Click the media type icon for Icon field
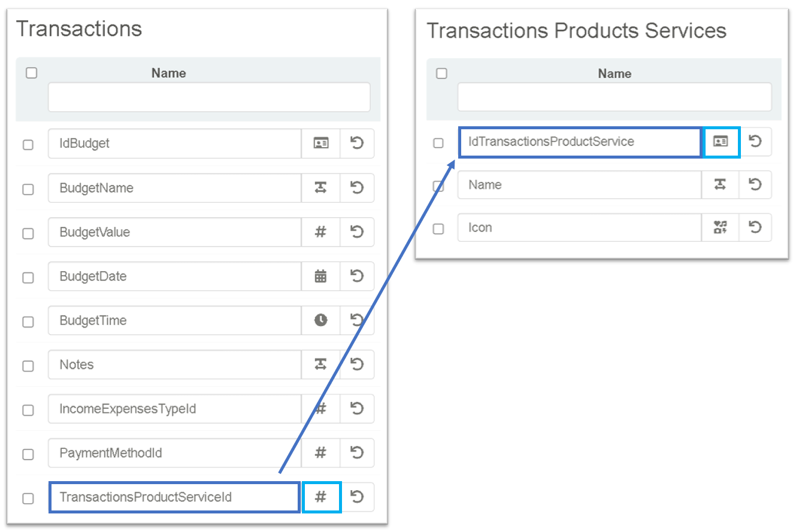796x532 pixels. (x=719, y=227)
